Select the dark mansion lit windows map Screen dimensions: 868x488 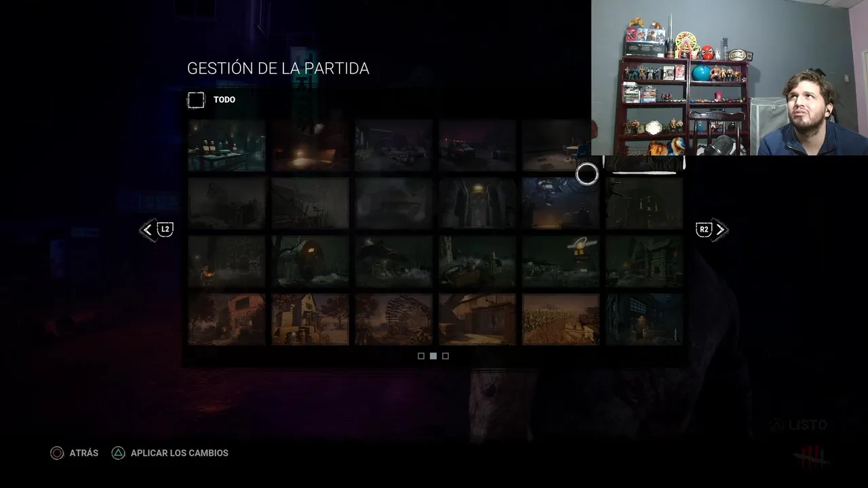coord(644,203)
